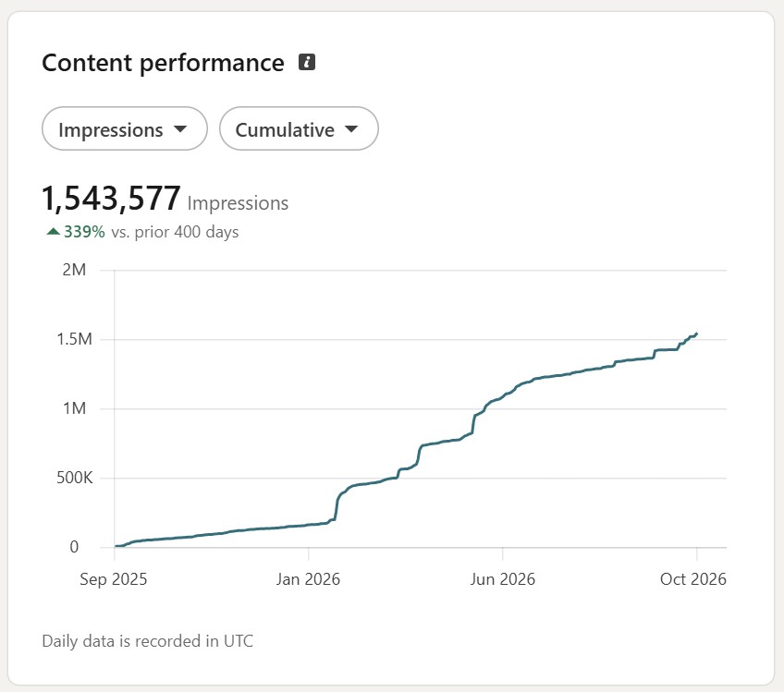Image resolution: width=784 pixels, height=692 pixels.
Task: Click the 339% increase indicator
Action: point(76,232)
